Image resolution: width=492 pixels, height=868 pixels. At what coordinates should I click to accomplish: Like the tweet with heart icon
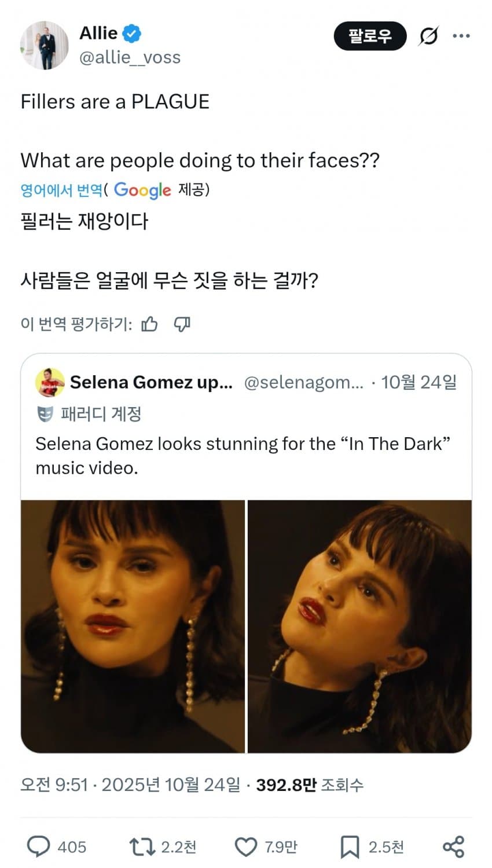[245, 847]
